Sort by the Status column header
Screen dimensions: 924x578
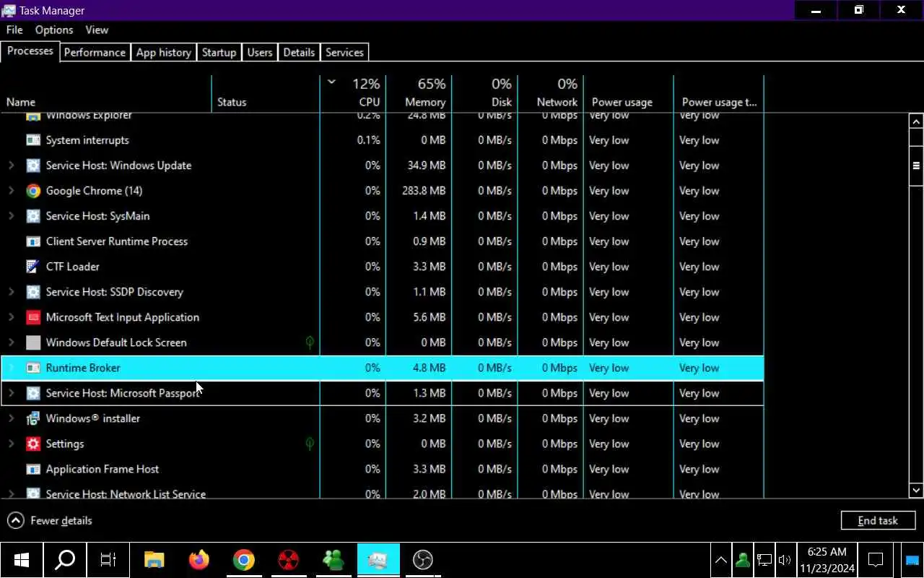(266, 94)
